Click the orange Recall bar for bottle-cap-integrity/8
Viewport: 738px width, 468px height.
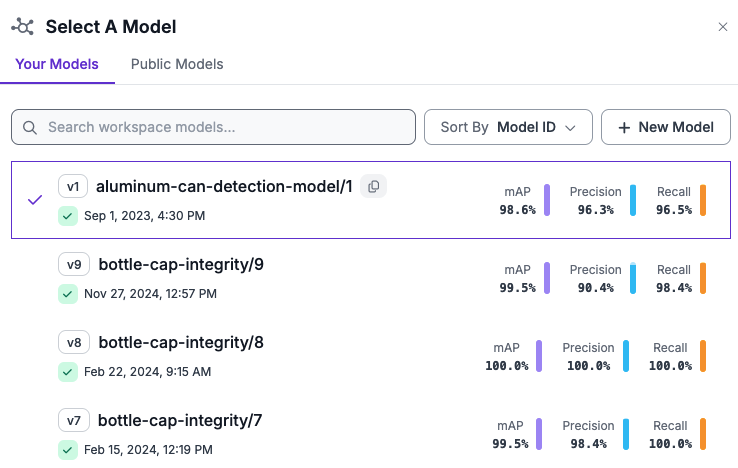pyautogui.click(x=703, y=356)
